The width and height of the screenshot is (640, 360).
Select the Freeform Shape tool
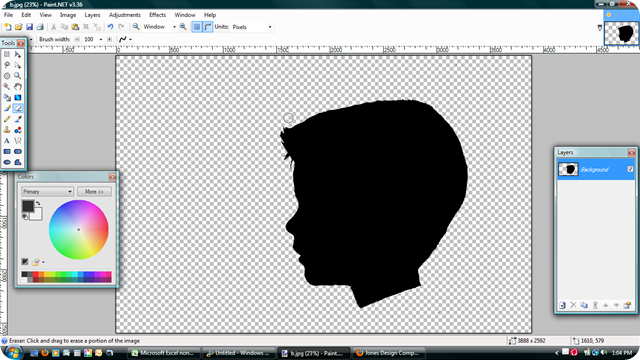coord(18,162)
